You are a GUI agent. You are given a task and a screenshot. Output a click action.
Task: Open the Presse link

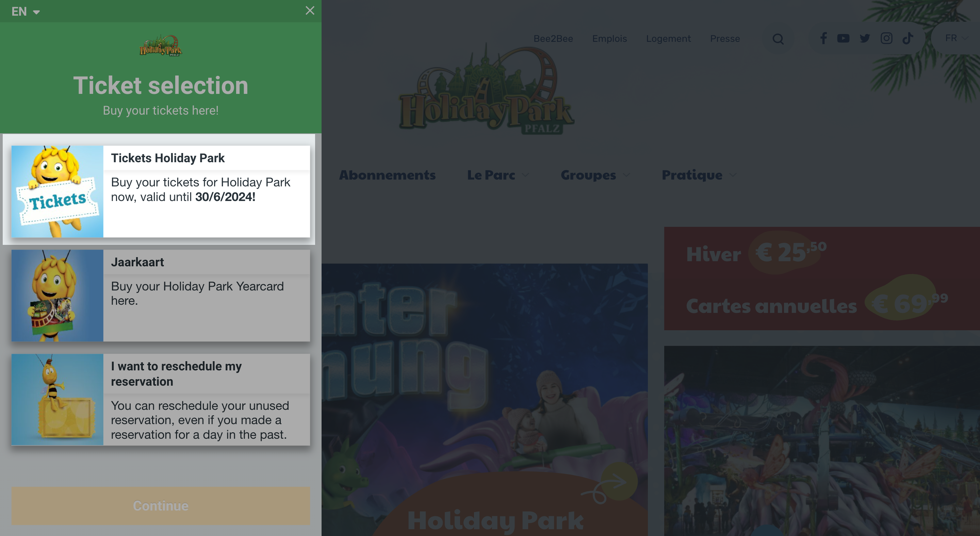point(725,38)
